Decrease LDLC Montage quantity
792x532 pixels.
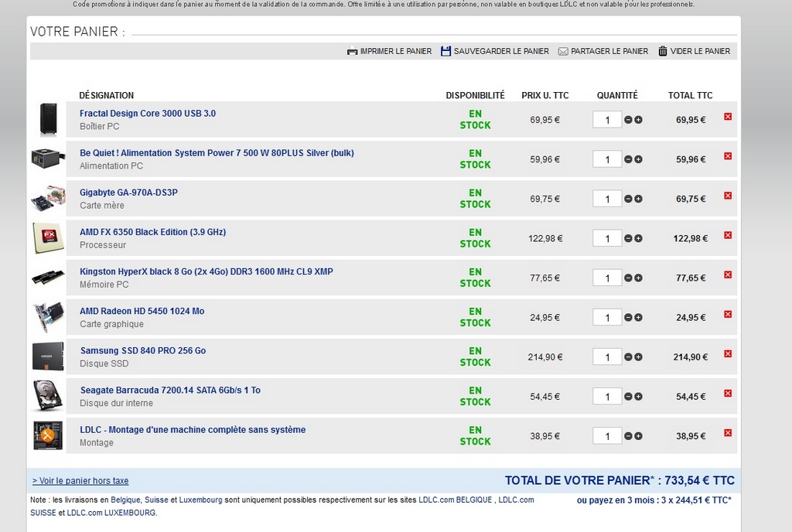(628, 436)
